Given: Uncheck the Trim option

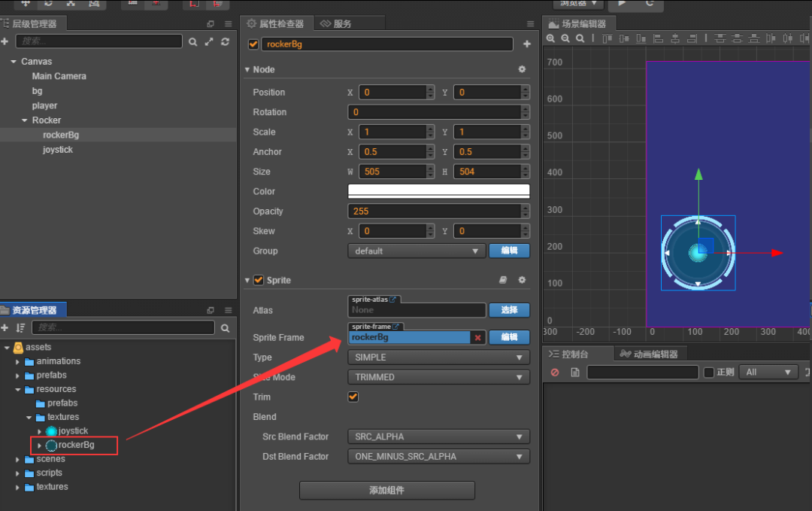Looking at the screenshot, I should point(353,397).
